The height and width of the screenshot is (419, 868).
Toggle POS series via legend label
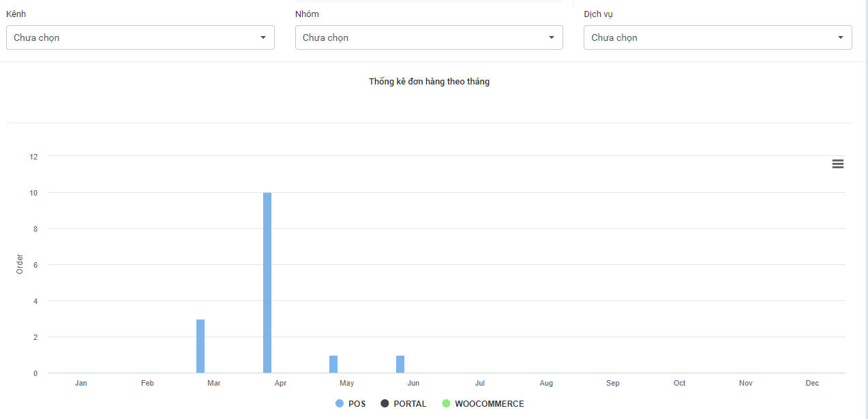click(x=357, y=404)
